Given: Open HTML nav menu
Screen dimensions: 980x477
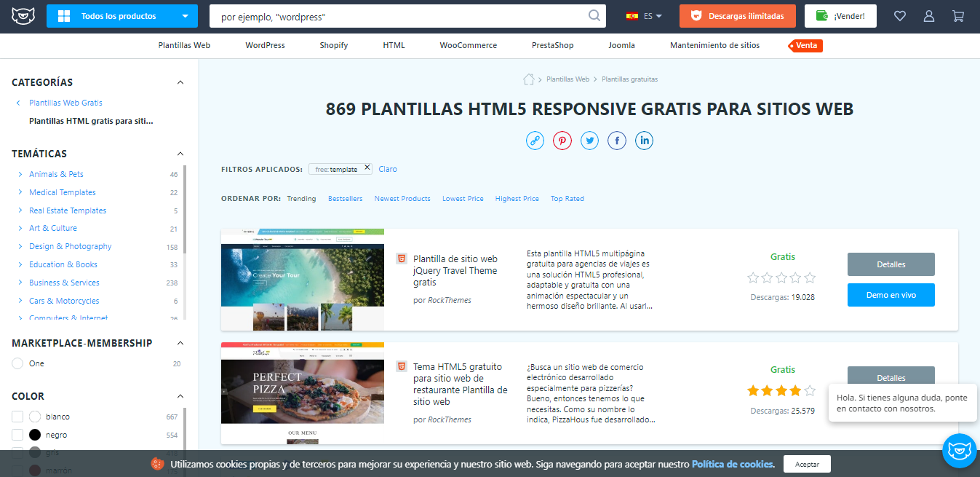Looking at the screenshot, I should click(394, 45).
